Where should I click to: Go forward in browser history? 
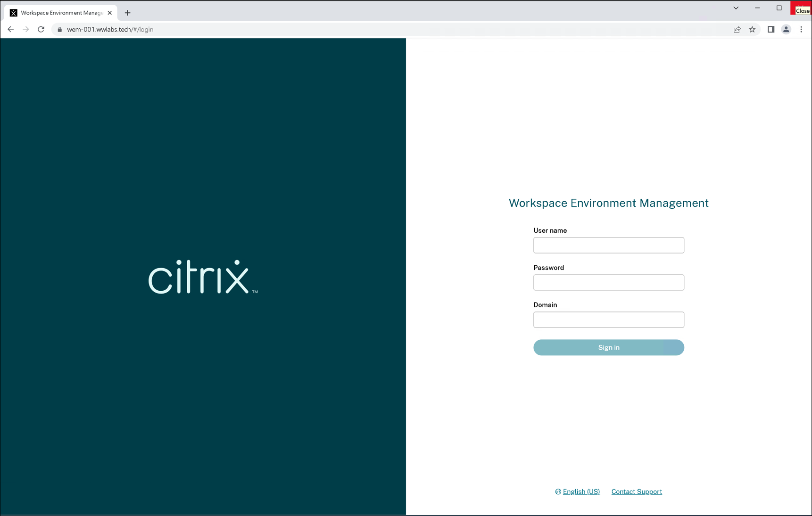26,29
